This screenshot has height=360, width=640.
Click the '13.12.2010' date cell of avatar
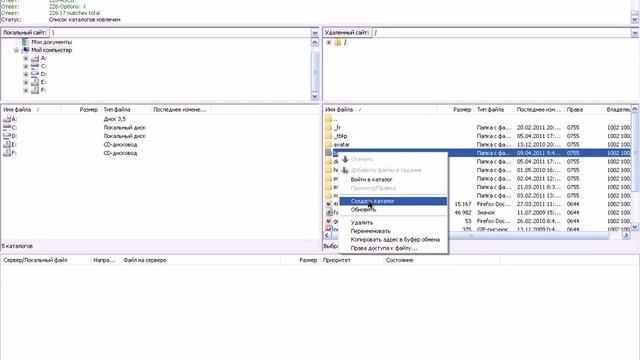(x=538, y=144)
